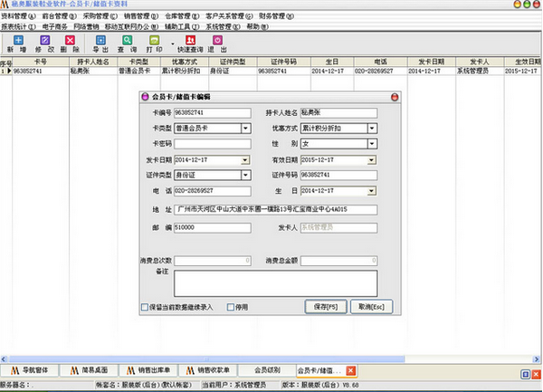Open the 前台管理 menu

tap(59, 16)
